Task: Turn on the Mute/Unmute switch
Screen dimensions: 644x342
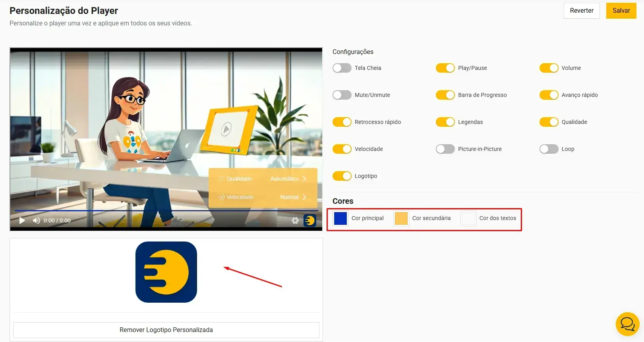Action: (342, 95)
